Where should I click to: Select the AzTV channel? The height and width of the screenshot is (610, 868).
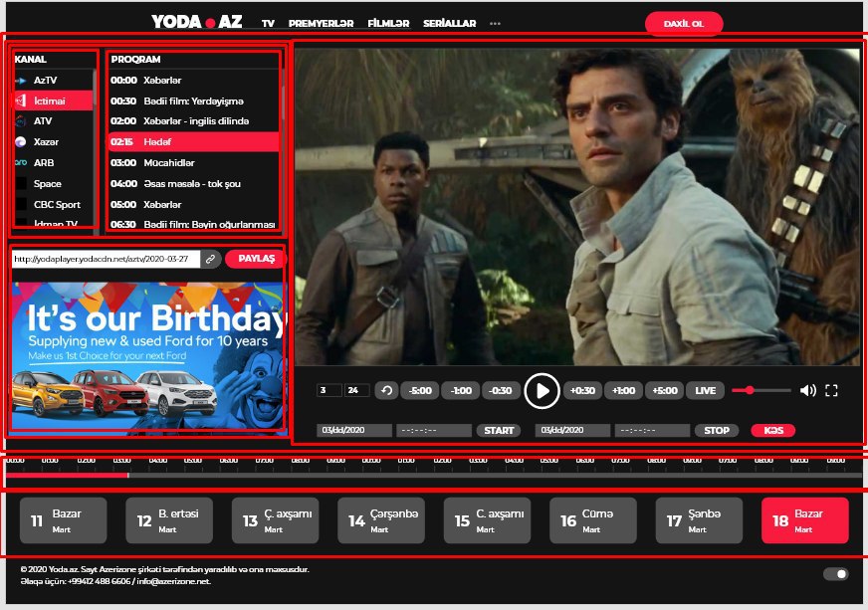(53, 81)
